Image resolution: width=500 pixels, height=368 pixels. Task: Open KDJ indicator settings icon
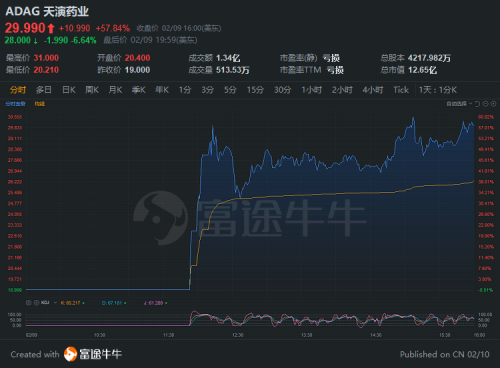pyautogui.click(x=36, y=303)
